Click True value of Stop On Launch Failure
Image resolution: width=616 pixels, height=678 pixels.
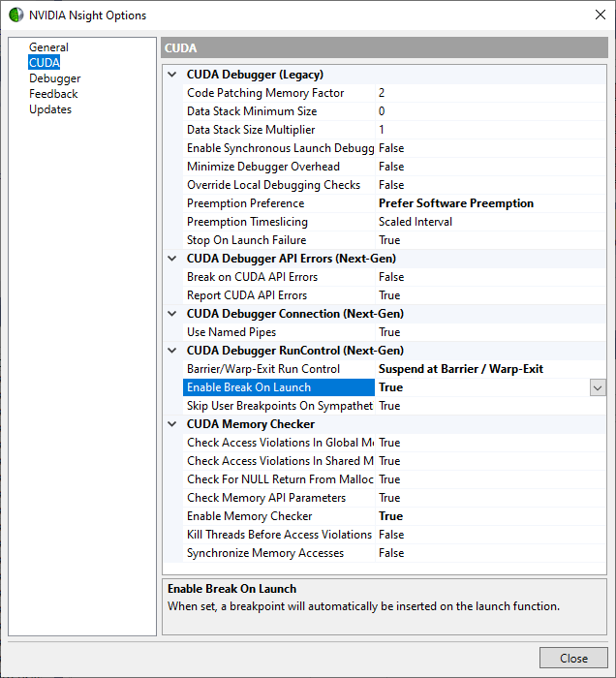click(490, 240)
